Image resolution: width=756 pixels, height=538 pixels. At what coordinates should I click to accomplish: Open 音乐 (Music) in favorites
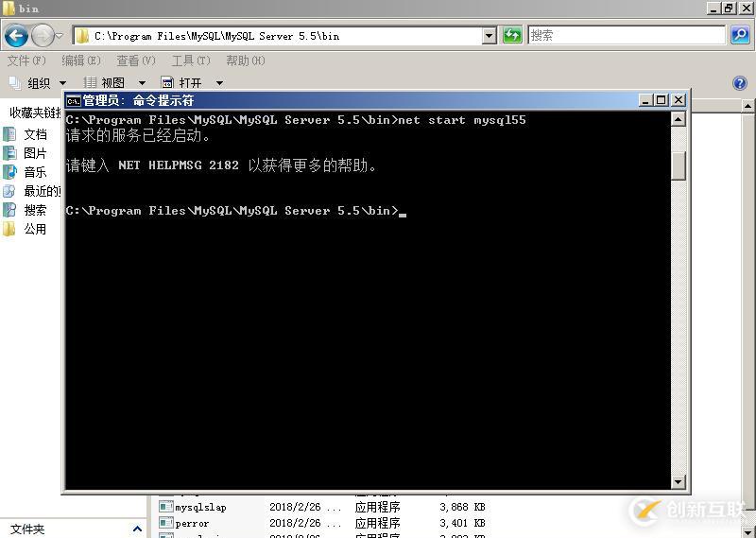[35, 172]
